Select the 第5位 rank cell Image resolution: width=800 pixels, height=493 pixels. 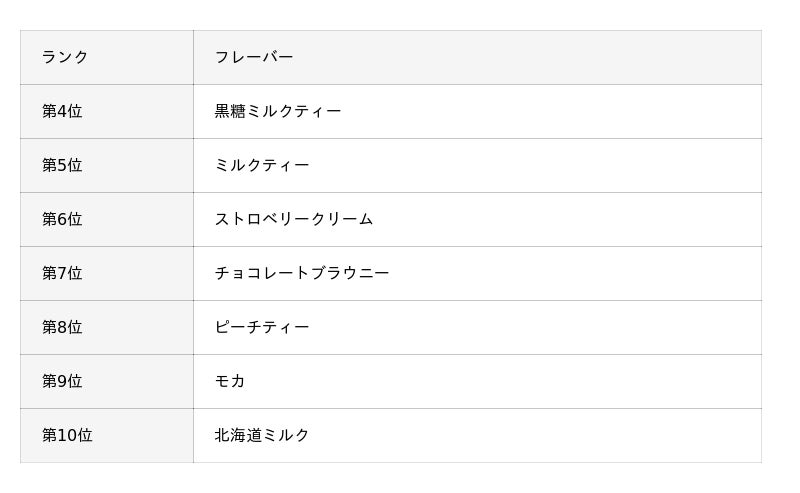coord(62,165)
